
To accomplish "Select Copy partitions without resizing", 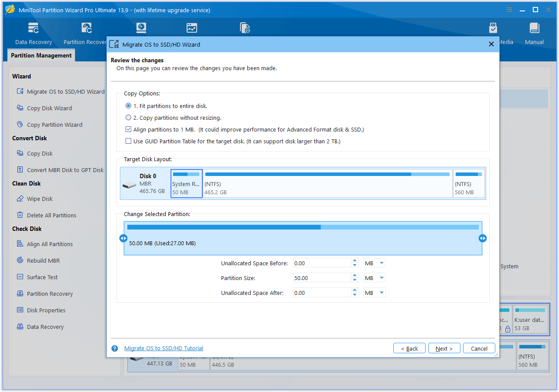I will click(x=128, y=118).
